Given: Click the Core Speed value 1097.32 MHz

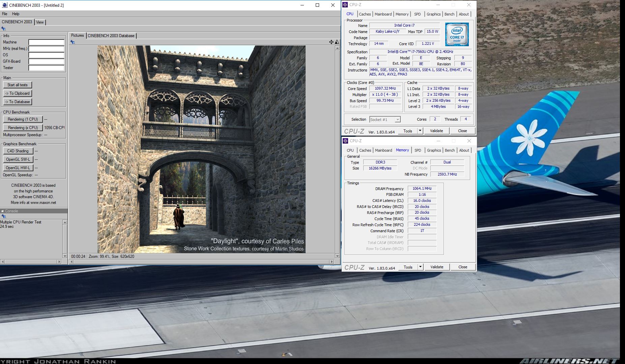Looking at the screenshot, I should point(385,88).
